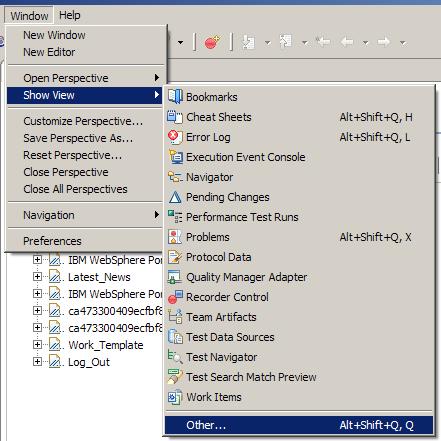Expand the Work_Template tree node
The image size is (441, 441).
tap(37, 345)
